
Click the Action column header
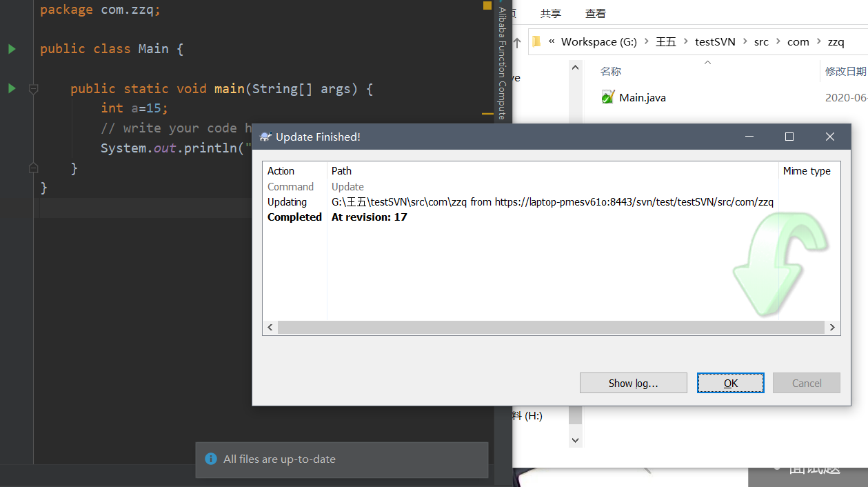281,171
